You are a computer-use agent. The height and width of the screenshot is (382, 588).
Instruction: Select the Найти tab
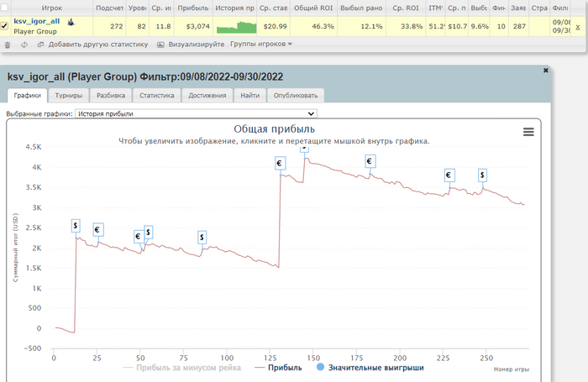click(249, 96)
